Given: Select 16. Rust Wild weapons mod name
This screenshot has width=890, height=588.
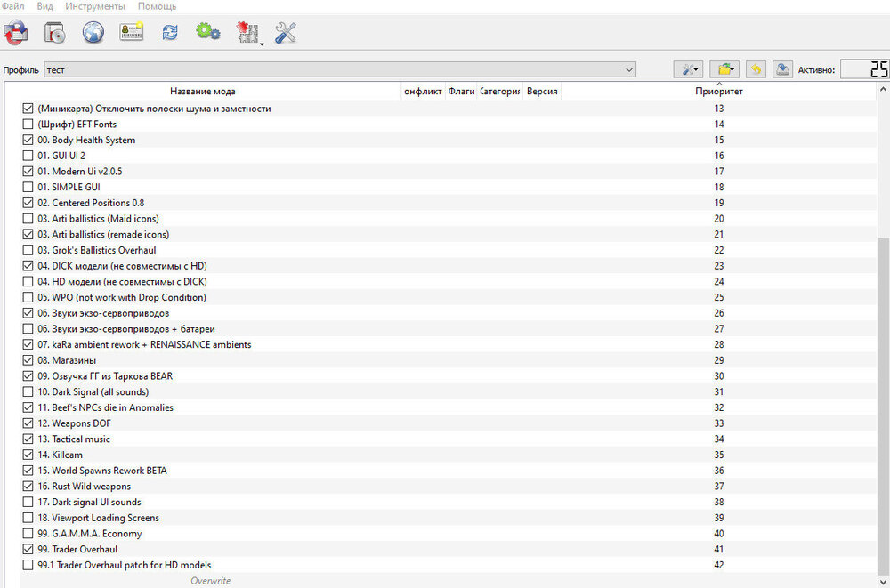Looking at the screenshot, I should pos(84,487).
